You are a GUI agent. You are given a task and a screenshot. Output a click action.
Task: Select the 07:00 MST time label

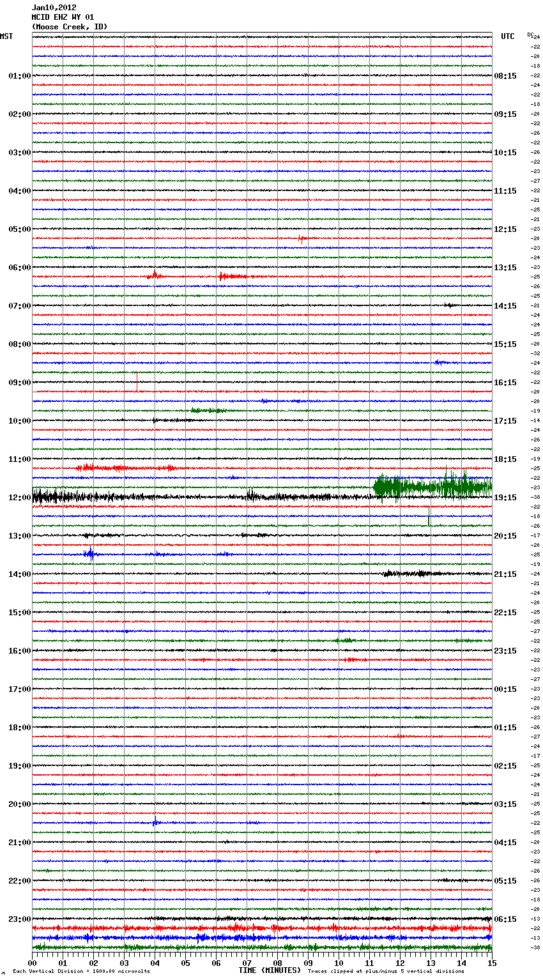[x=19, y=306]
